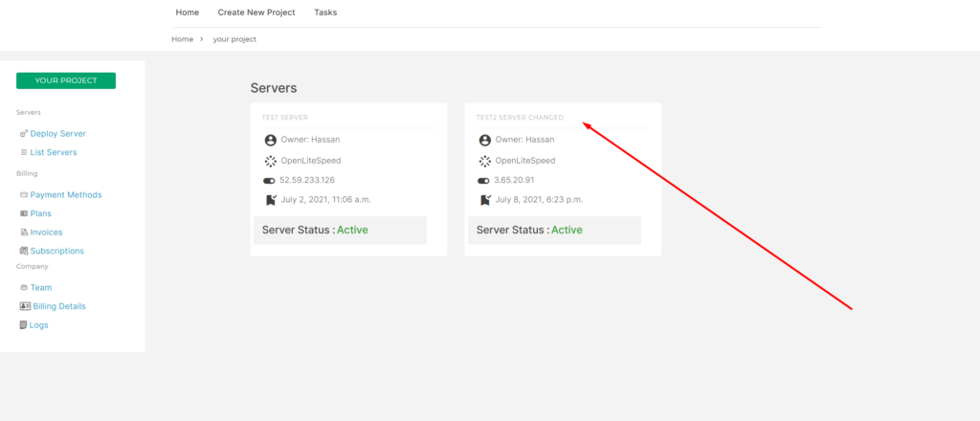Click the Payment Methods card icon

point(24,195)
